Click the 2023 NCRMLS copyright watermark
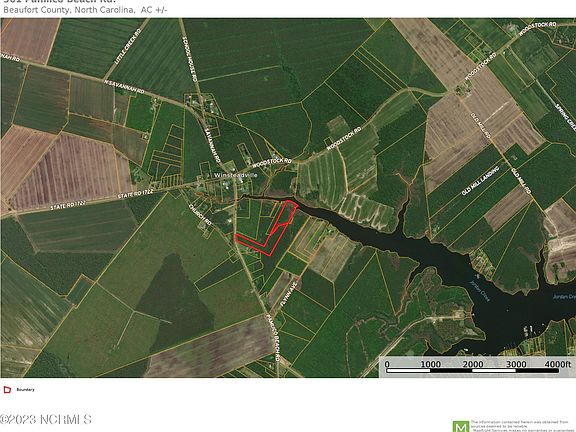This screenshot has height=432, width=576. [46, 420]
